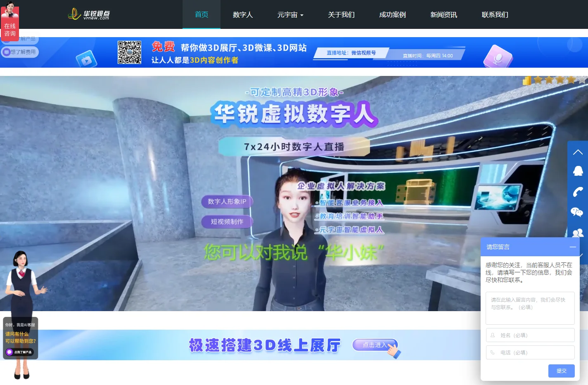Click the first gold rating star
The height and width of the screenshot is (385, 588).
[538, 80]
